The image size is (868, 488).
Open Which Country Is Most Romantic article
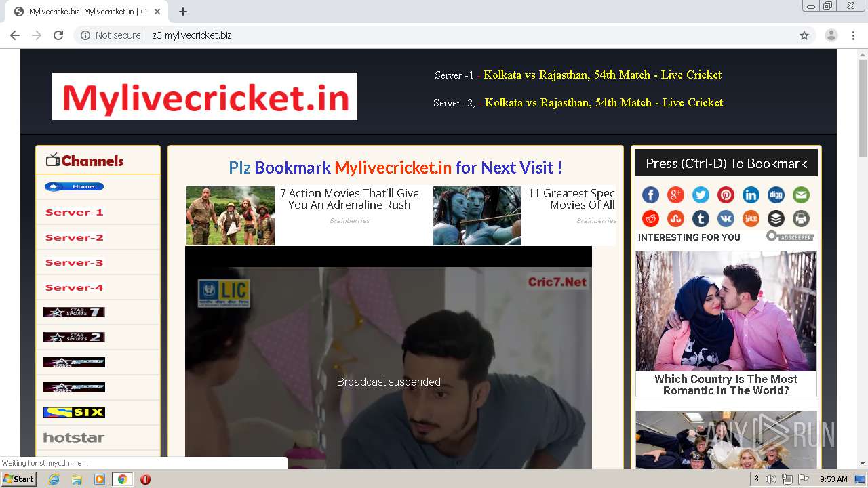click(x=726, y=384)
